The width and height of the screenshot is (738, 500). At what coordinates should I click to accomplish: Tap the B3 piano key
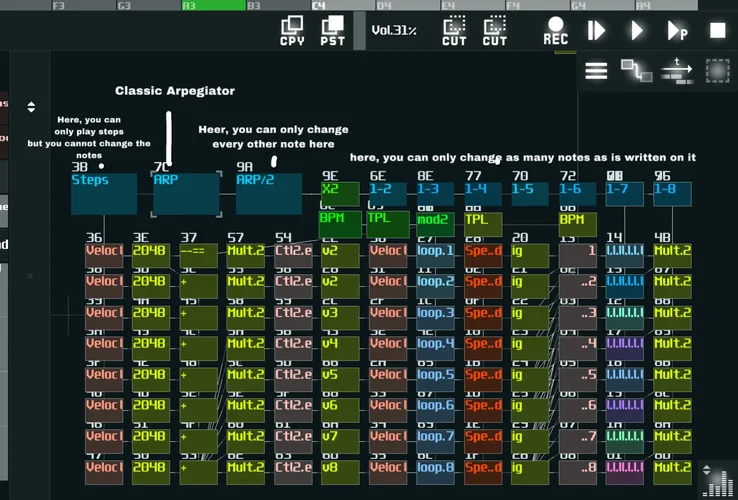click(x=278, y=5)
